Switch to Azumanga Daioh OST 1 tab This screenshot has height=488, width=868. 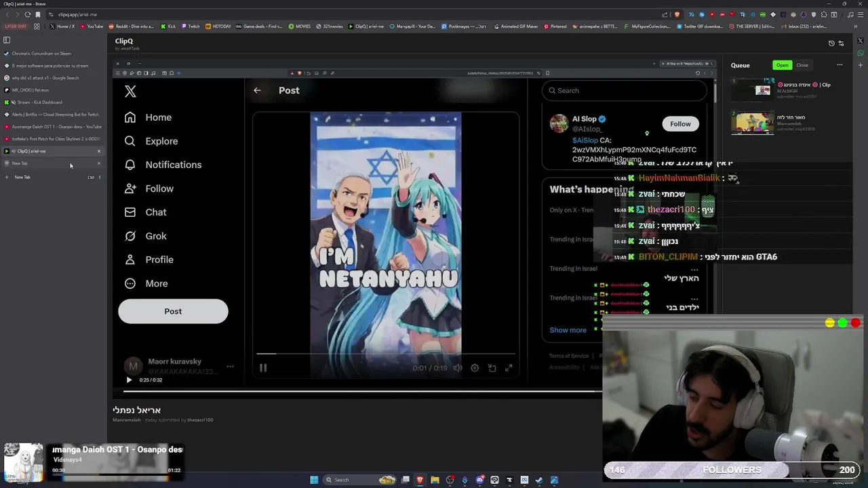(x=52, y=127)
